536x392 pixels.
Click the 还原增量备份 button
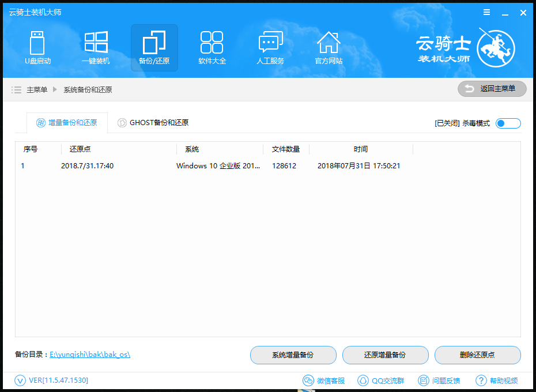pos(385,355)
